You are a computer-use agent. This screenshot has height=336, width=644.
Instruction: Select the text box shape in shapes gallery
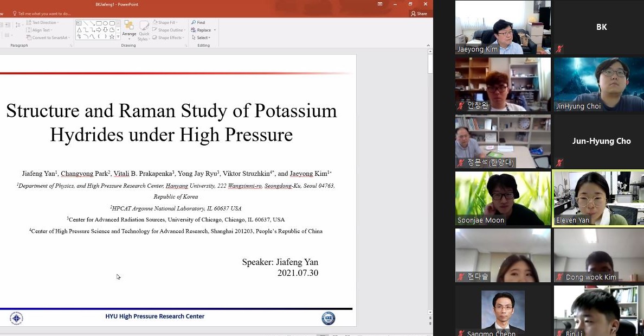(79, 23)
